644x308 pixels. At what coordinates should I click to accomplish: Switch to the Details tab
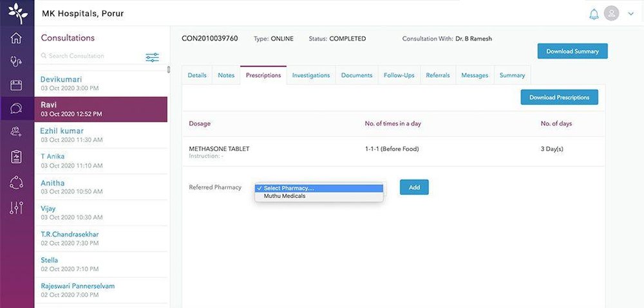pyautogui.click(x=197, y=75)
